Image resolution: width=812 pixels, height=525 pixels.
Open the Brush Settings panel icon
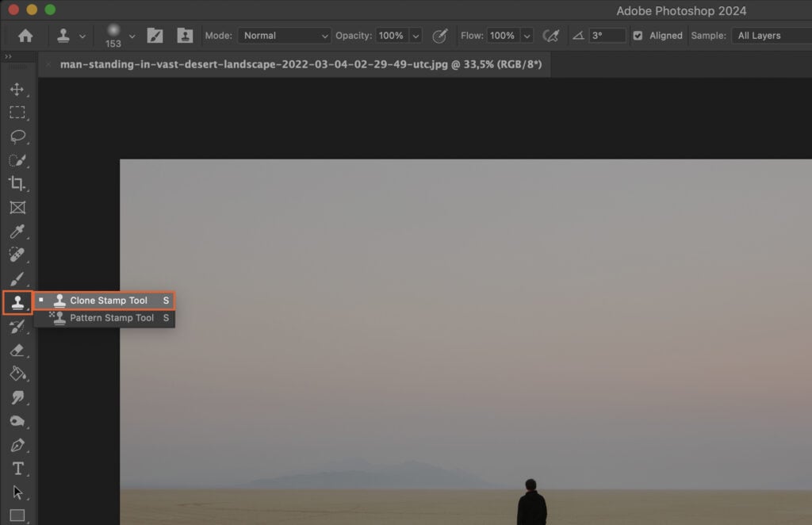(155, 35)
